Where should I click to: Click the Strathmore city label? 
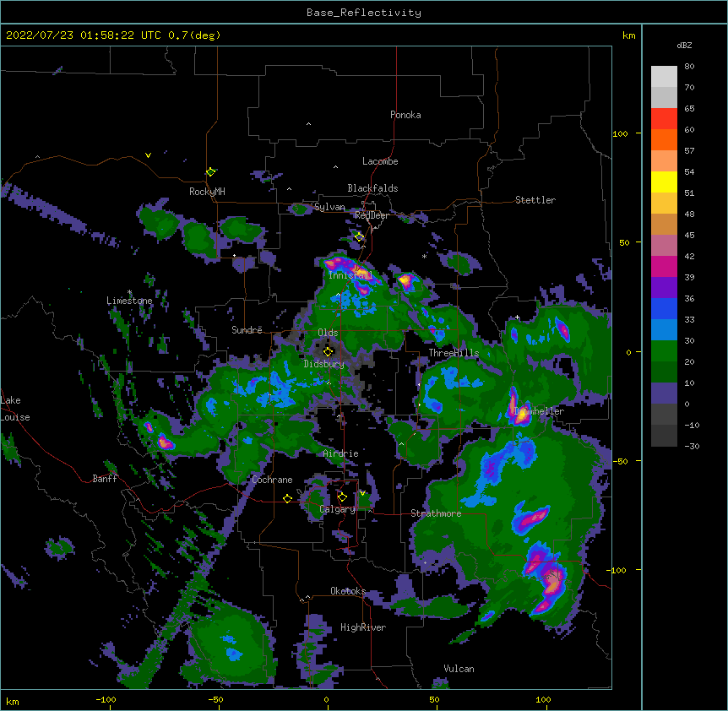tap(436, 513)
